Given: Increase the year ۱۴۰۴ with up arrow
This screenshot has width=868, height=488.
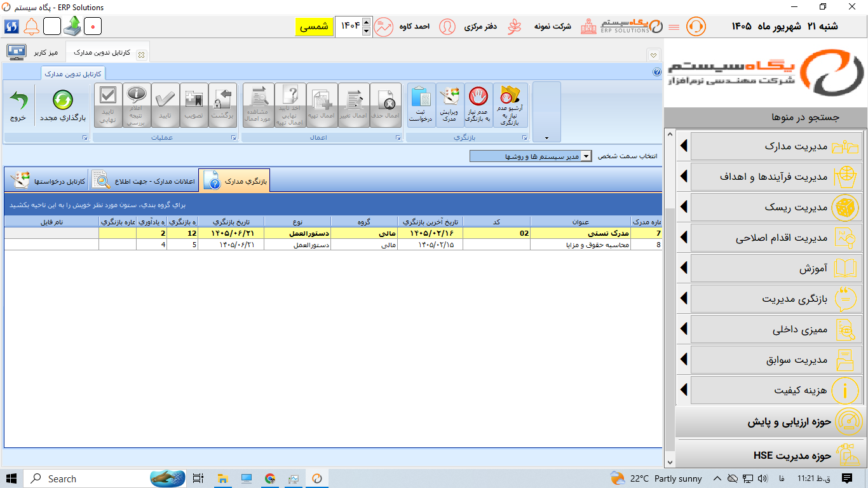Looking at the screenshot, I should point(365,22).
